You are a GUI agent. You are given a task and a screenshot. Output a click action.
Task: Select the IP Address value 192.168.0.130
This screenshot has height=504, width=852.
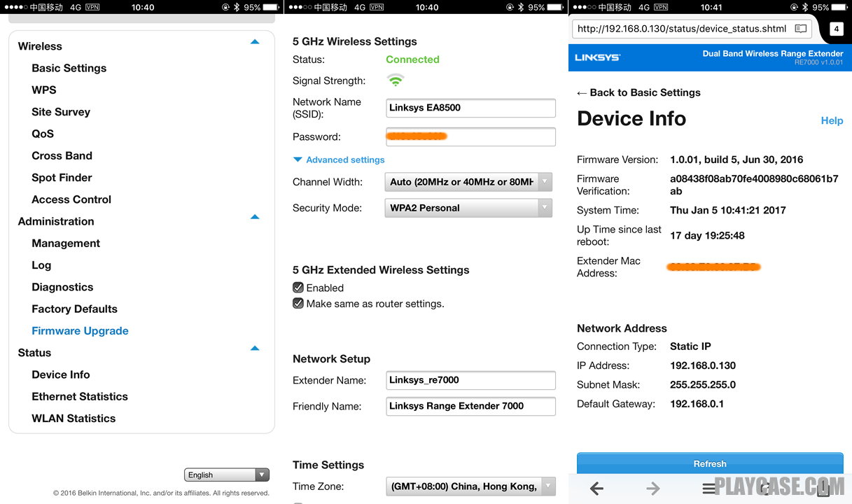[x=703, y=365]
